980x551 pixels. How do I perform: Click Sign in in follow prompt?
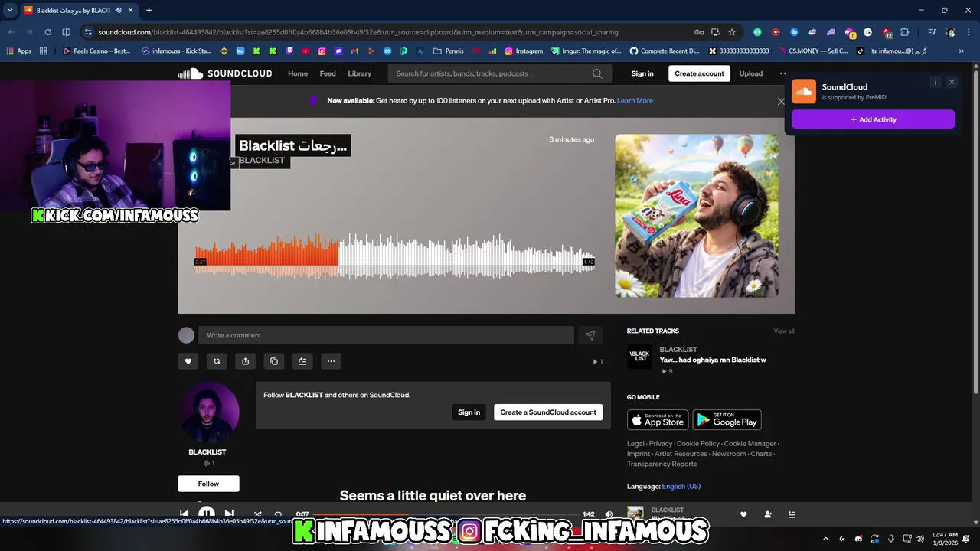click(469, 412)
